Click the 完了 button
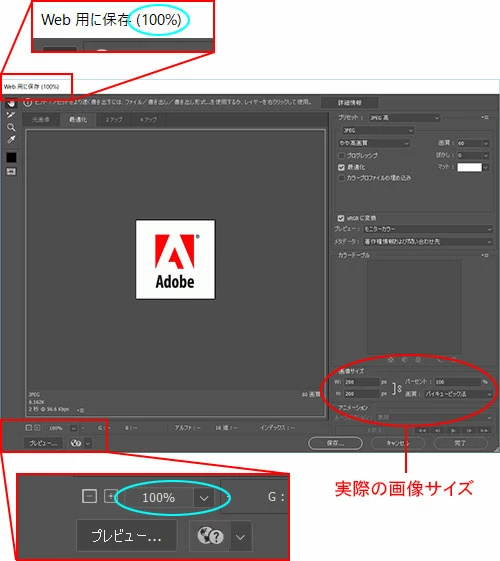Screen dimensions: 500x561 pyautogui.click(x=460, y=443)
